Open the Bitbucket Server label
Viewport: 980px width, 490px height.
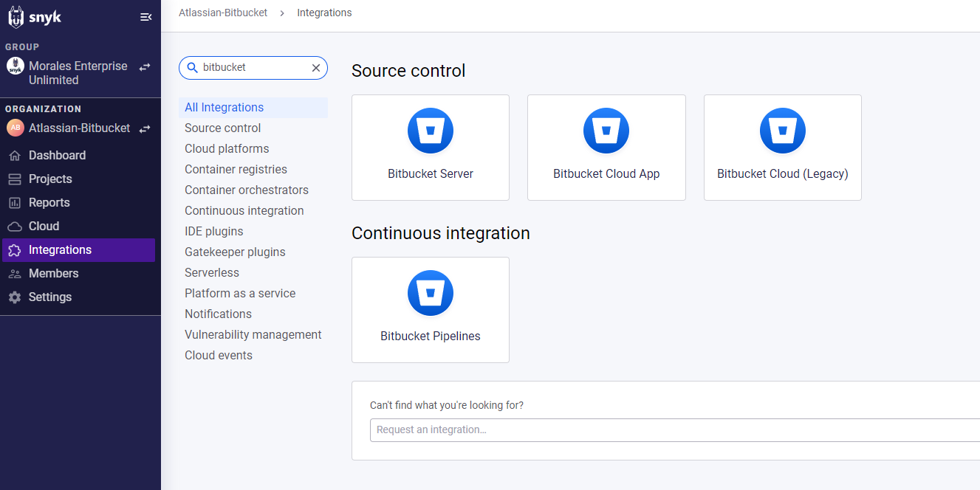[x=431, y=174]
